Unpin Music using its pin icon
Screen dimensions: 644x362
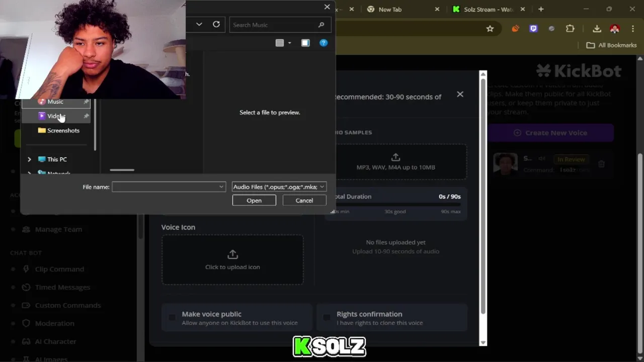coord(86,102)
